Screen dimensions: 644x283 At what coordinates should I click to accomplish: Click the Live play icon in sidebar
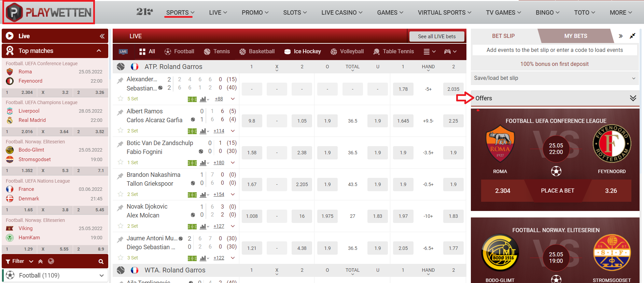pyautogui.click(x=10, y=36)
